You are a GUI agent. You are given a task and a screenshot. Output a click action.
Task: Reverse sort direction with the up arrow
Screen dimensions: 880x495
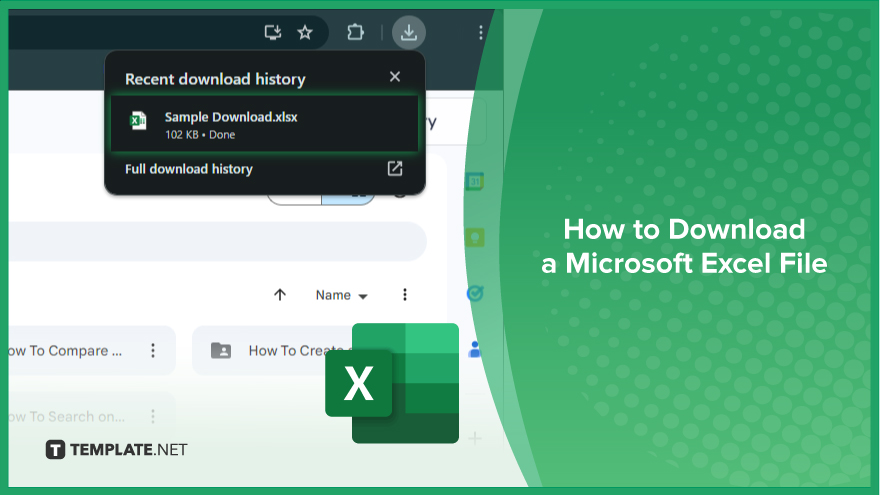point(279,295)
